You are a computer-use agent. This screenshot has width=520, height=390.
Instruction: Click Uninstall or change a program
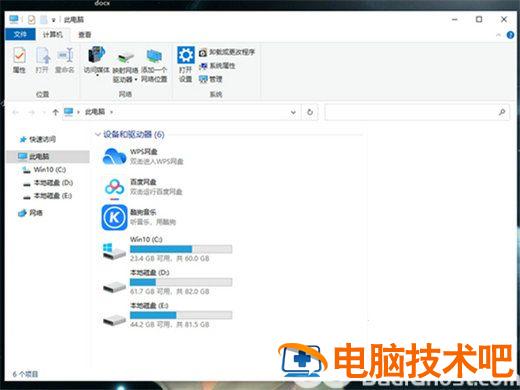click(227, 52)
